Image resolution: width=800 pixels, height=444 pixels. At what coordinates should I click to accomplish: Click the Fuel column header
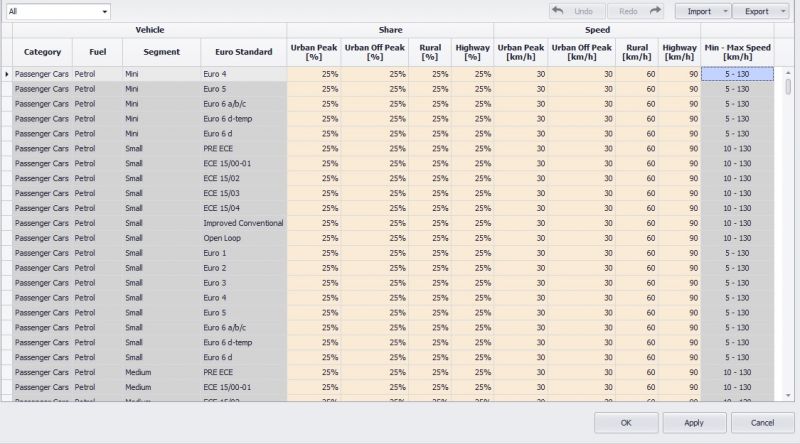pos(97,52)
